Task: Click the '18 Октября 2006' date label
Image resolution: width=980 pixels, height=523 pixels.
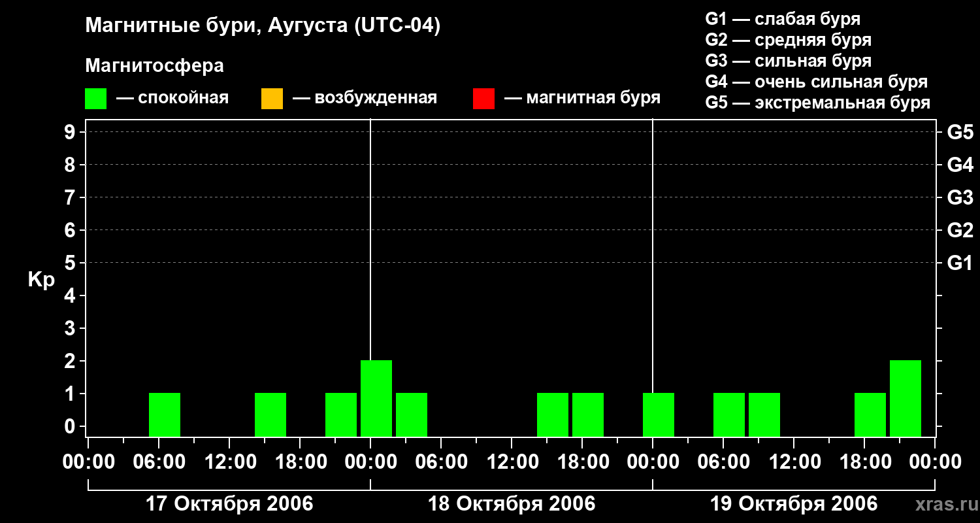Action: pyautogui.click(x=512, y=504)
